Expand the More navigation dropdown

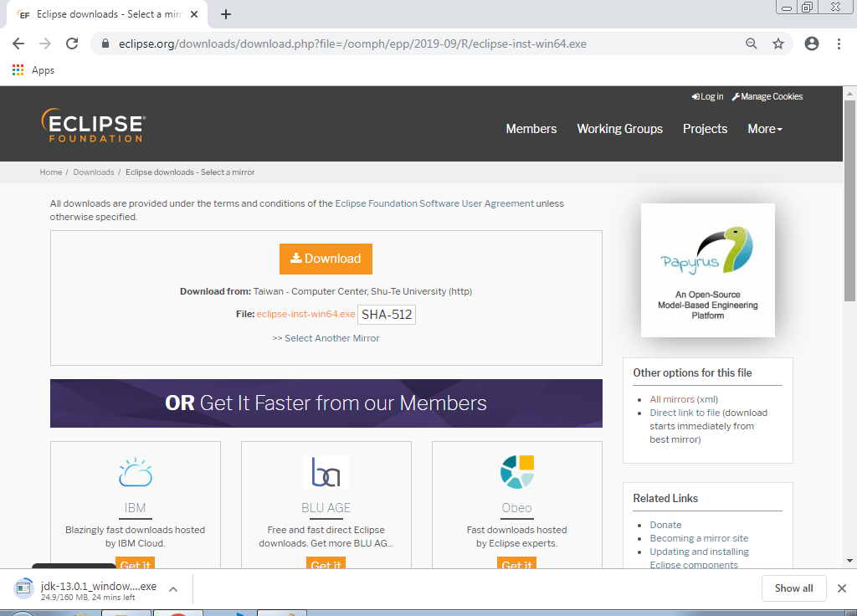(x=765, y=129)
